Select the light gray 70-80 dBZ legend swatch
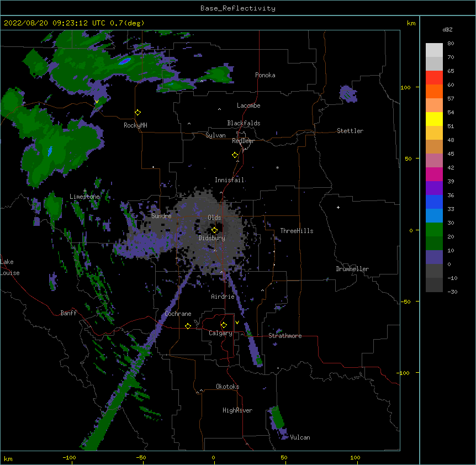 (434, 50)
